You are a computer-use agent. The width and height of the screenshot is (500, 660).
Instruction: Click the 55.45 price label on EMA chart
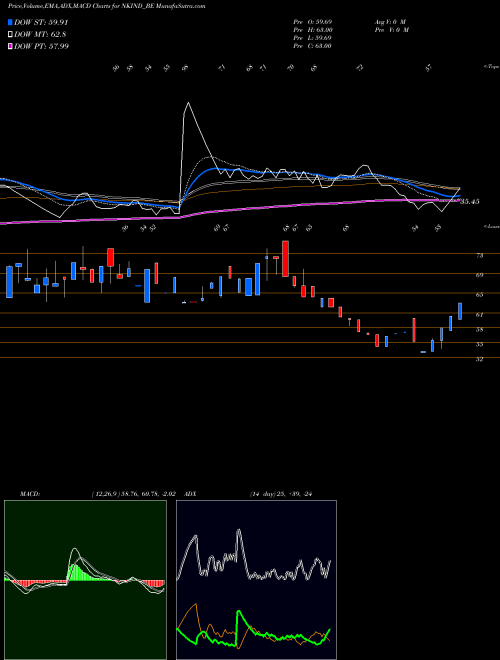click(470, 202)
